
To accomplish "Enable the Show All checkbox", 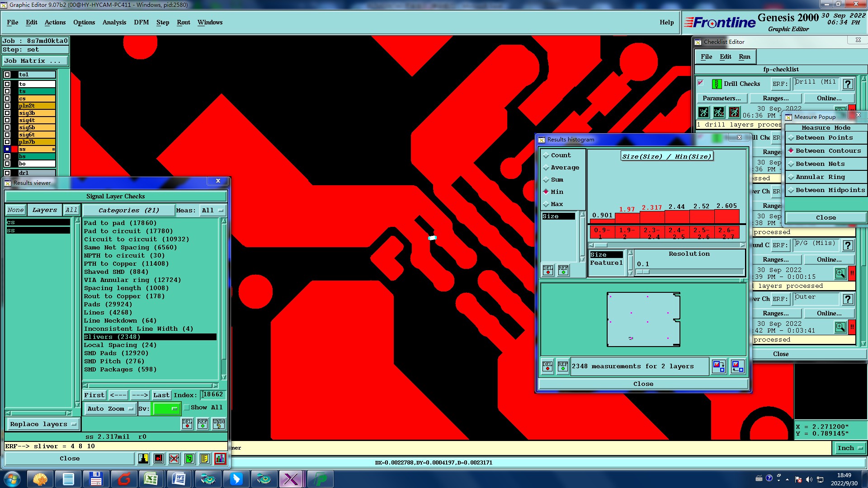I will coord(187,408).
